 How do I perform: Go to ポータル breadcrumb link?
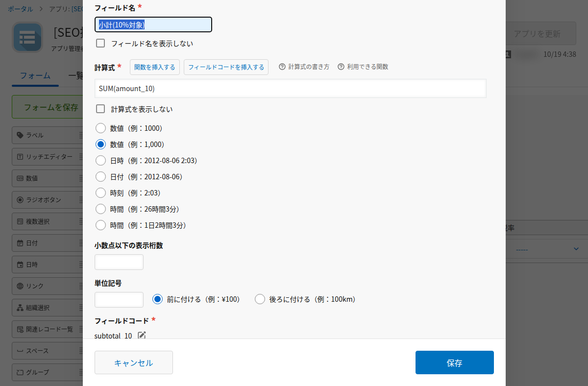21,9
